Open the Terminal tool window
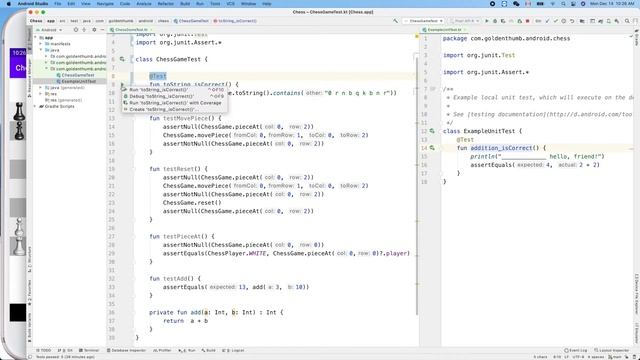This screenshot has width=640, height=360. coord(89,350)
